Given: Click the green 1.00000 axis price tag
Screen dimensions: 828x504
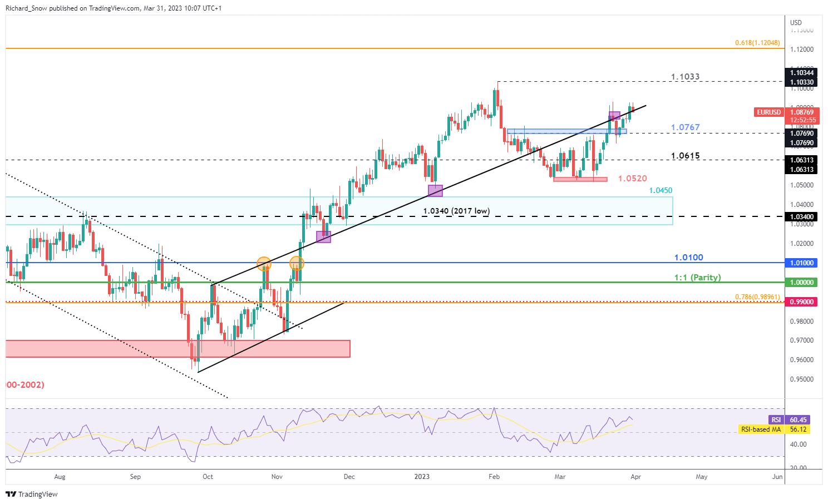Looking at the screenshot, I should click(x=802, y=283).
